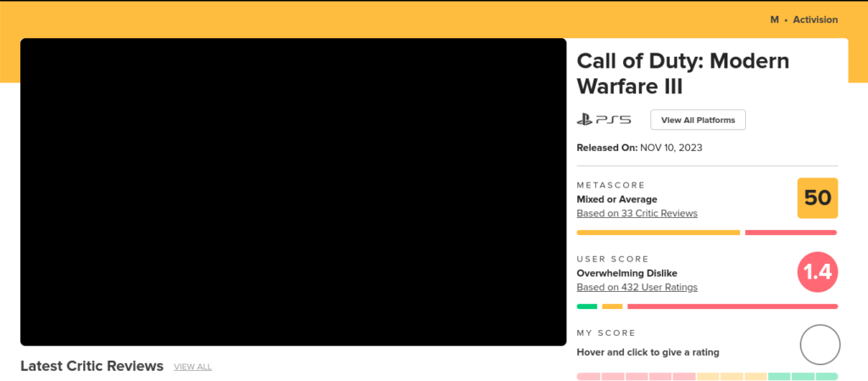Click the Released On NOV 10, 2023 text
868x381 pixels.
coord(639,148)
